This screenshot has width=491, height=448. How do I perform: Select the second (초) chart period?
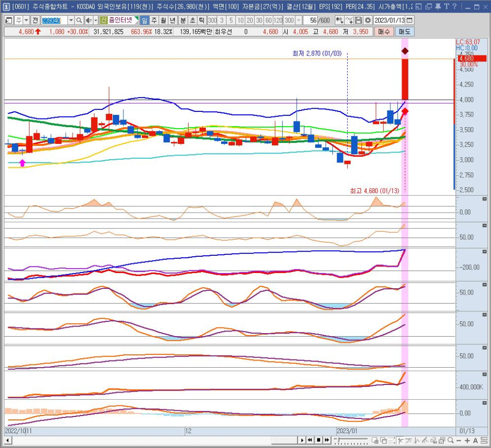193,20
